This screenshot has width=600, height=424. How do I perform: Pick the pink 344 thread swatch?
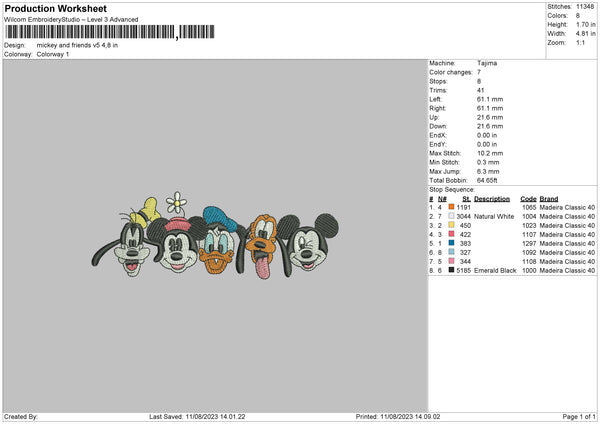coord(452,261)
